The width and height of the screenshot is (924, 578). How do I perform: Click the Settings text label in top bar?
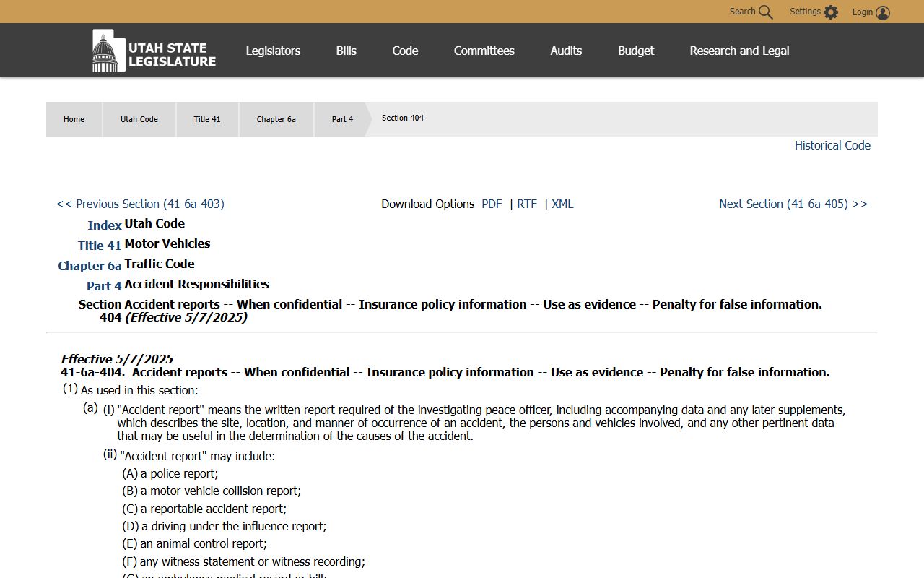pos(805,12)
